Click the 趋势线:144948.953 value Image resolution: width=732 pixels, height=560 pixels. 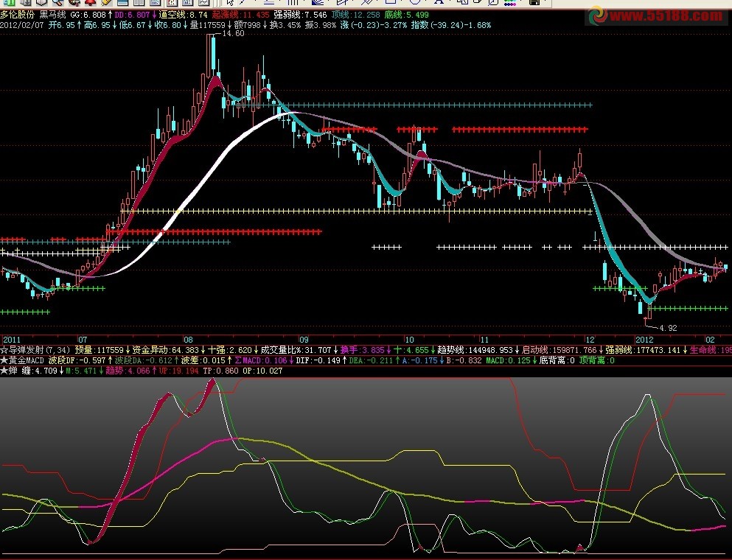pos(475,350)
